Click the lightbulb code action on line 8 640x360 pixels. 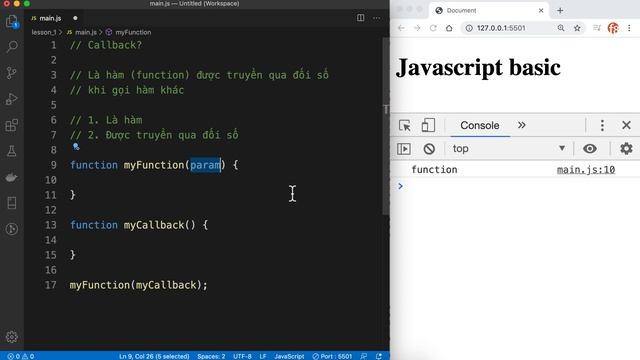(x=76, y=147)
